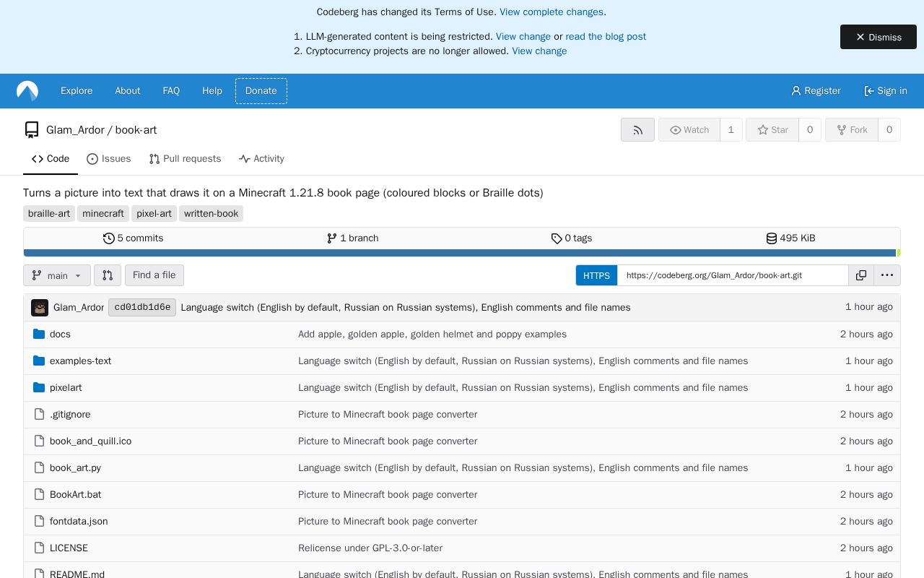
Task: Click the LICENSE file icon
Action: 39,548
